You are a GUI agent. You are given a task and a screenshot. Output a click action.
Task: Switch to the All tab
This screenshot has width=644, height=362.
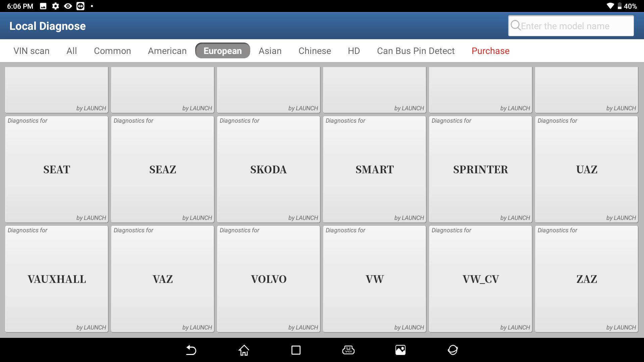tap(72, 50)
